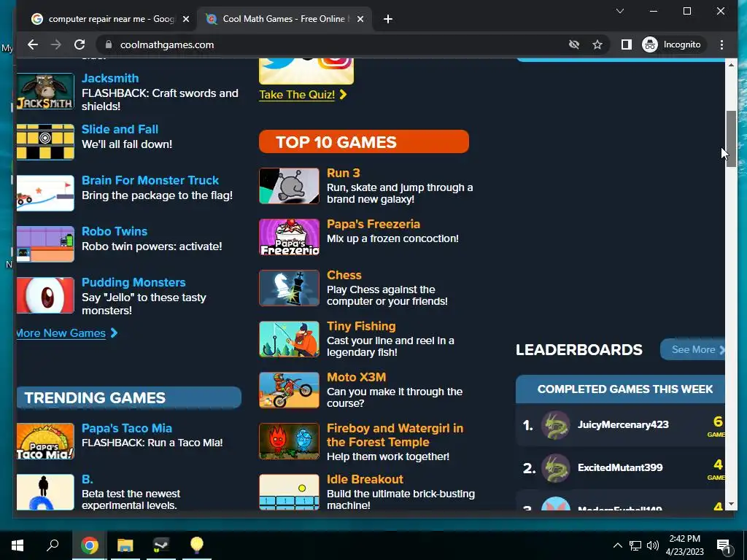Open a new tab with the plus button
The width and height of the screenshot is (747, 560).
388,19
